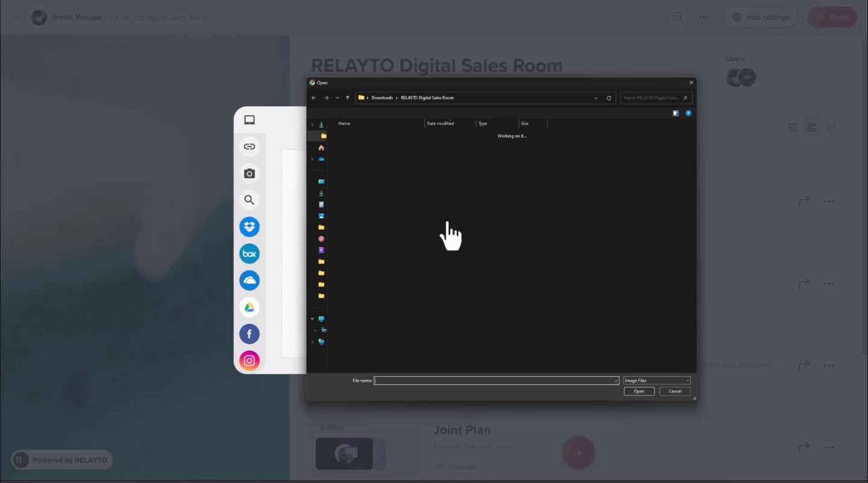Go to Home in Open dialog sidebar

(321, 148)
